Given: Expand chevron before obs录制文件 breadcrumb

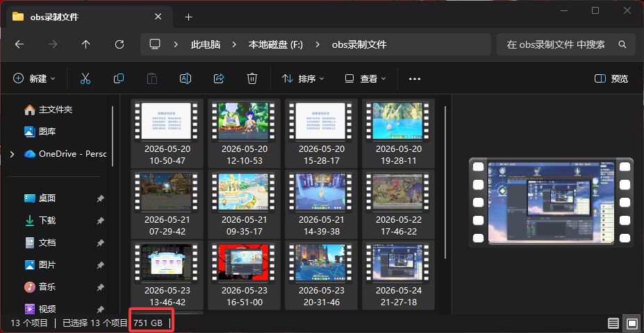Looking at the screenshot, I should coord(317,44).
